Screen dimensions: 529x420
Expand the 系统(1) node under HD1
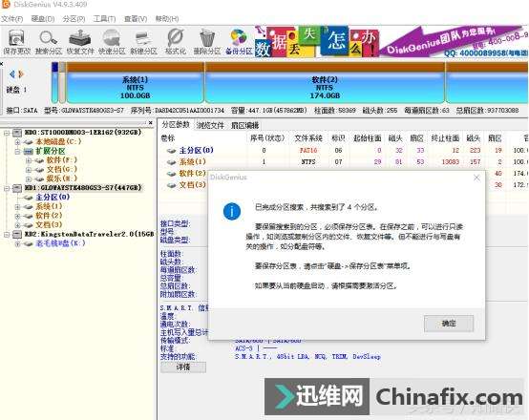[x=17, y=206]
